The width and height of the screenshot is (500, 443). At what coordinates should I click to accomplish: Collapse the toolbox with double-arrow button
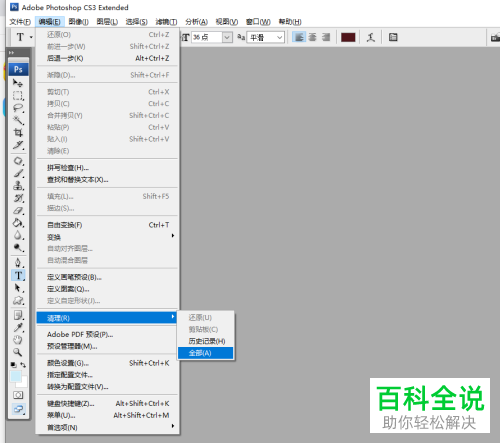click(12, 53)
